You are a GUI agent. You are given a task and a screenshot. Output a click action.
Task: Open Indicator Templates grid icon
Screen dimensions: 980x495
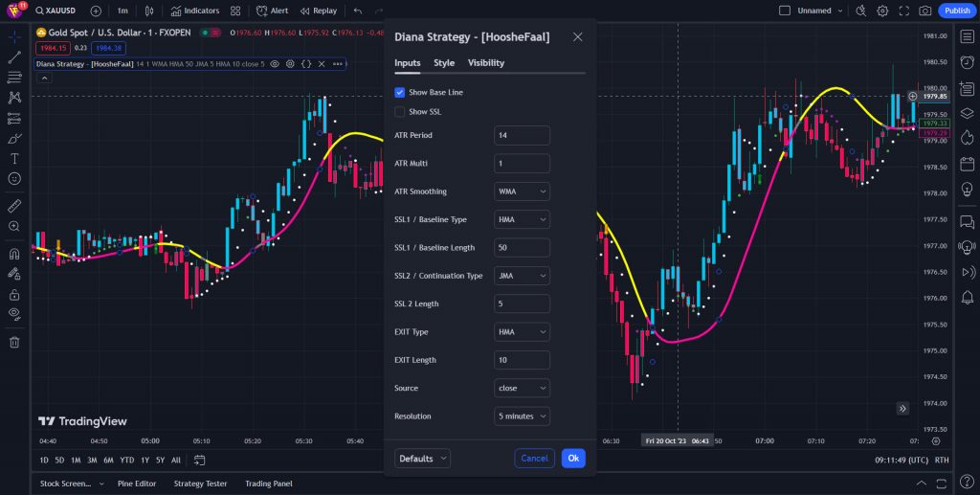235,11
